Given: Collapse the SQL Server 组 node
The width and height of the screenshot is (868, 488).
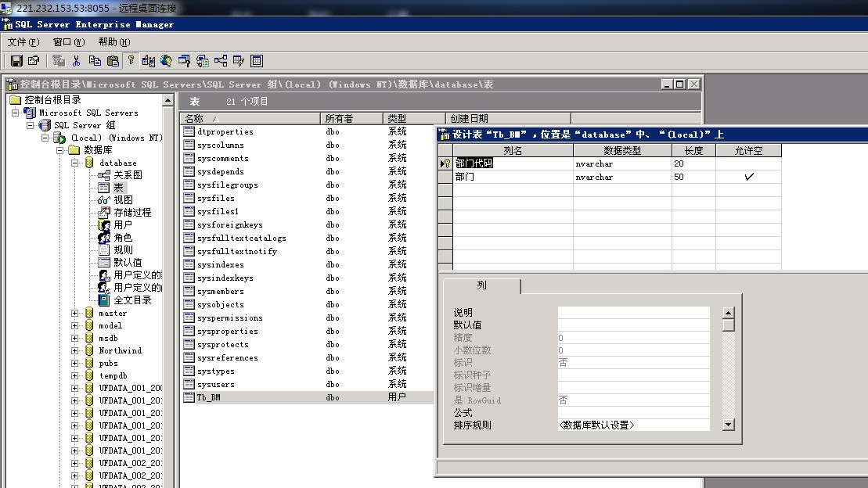Looking at the screenshot, I should 31,126.
